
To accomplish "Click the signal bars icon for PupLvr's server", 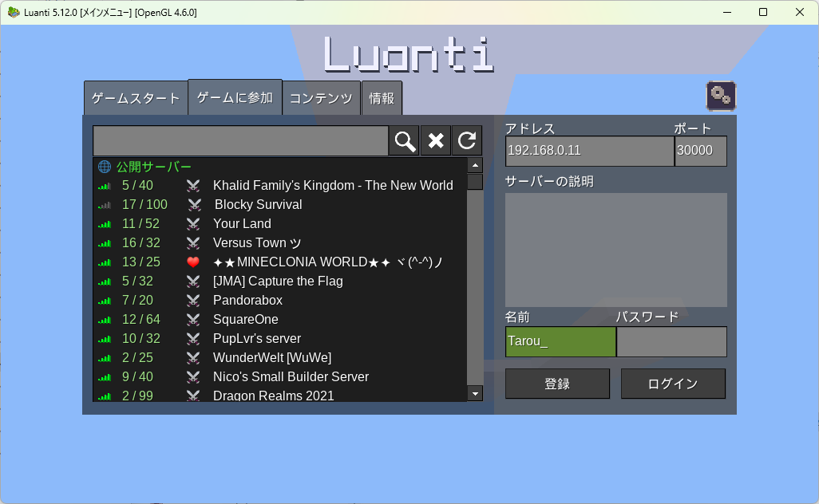I will click(105, 340).
